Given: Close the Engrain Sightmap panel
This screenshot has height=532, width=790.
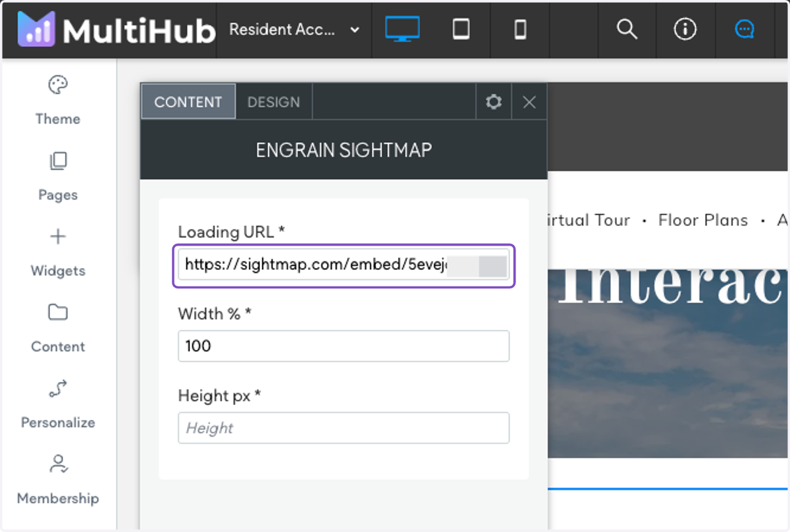Looking at the screenshot, I should click(529, 101).
